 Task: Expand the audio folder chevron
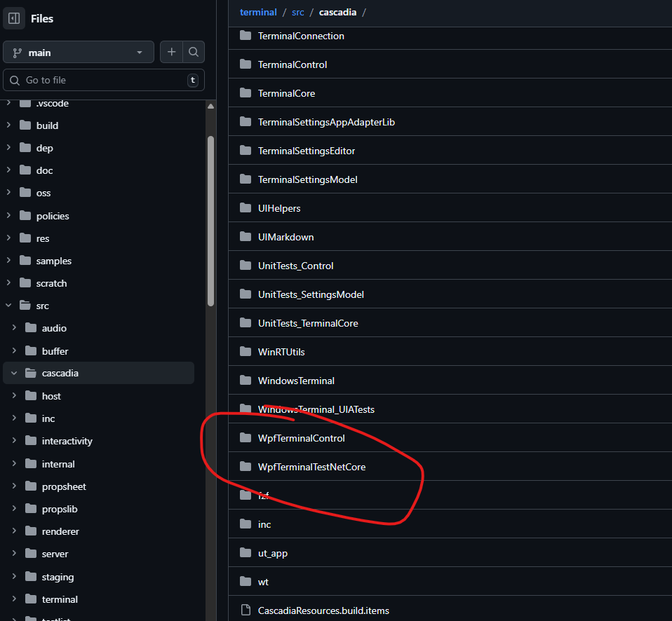click(x=13, y=328)
